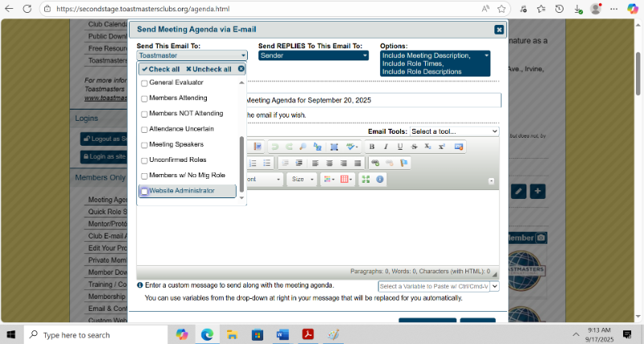Click the Bold formatting icon

tap(372, 147)
